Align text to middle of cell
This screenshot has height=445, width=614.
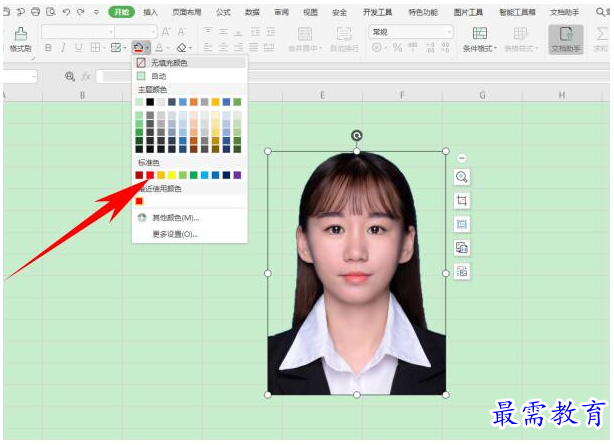pos(223,31)
